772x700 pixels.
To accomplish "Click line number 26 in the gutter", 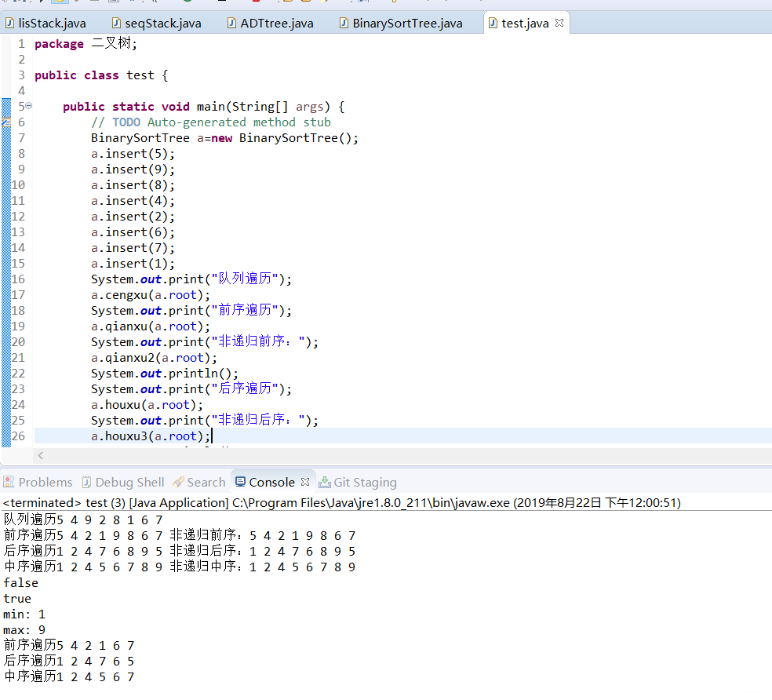I will [18, 436].
